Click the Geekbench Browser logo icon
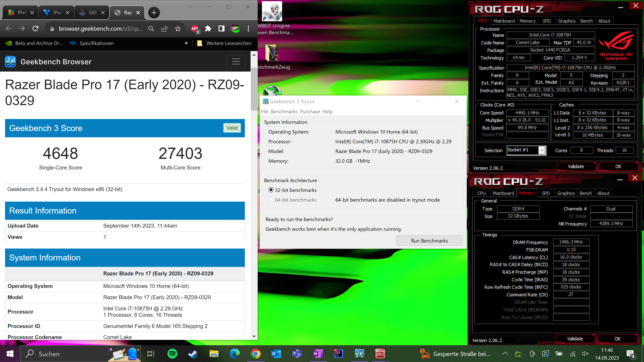Screen dimensions: 644x362 tap(10, 62)
